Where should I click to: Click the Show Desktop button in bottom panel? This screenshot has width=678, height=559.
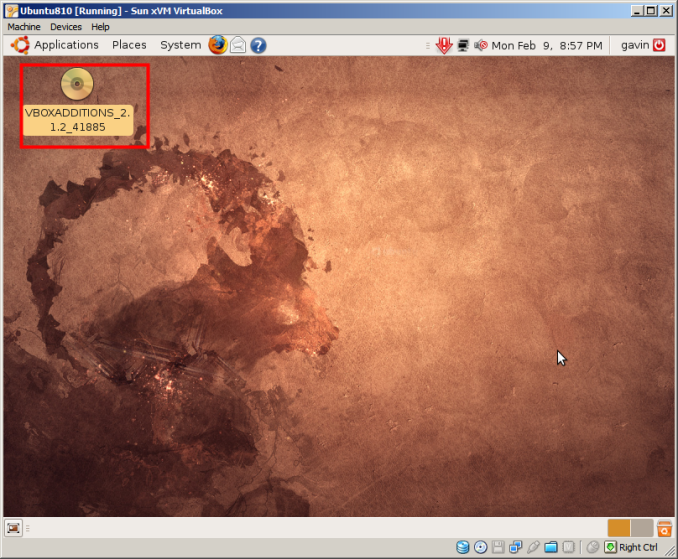click(13, 528)
